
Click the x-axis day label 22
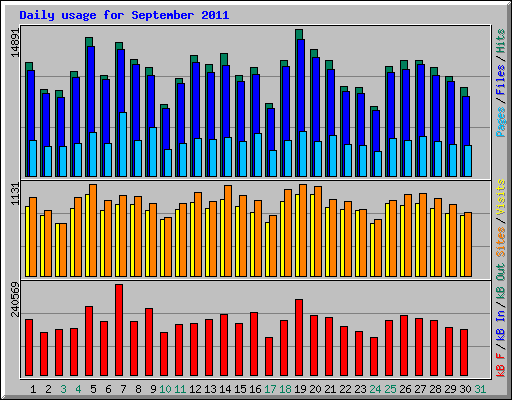point(345,389)
